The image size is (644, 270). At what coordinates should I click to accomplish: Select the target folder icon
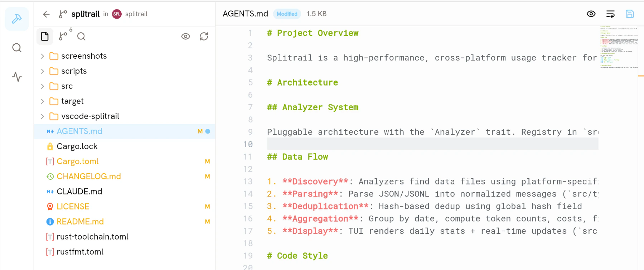pos(54,101)
